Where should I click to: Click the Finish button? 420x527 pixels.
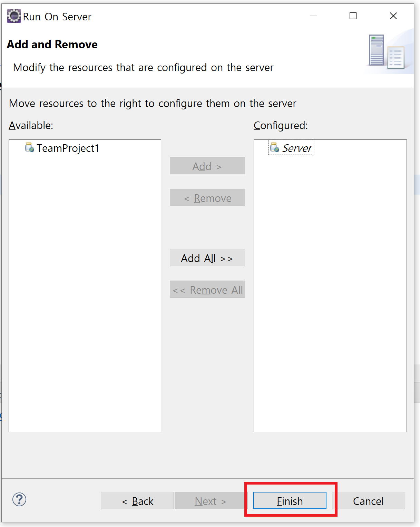point(290,500)
